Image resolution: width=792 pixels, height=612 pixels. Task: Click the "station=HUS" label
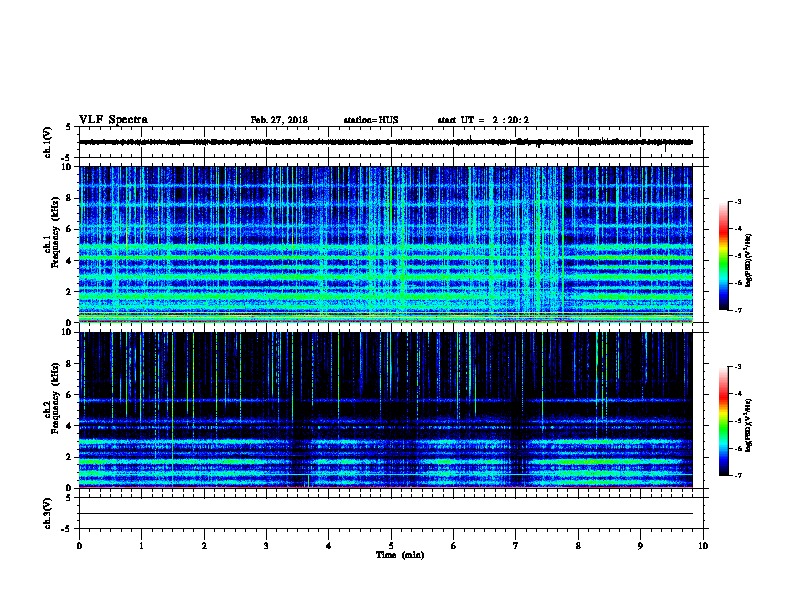[371, 120]
